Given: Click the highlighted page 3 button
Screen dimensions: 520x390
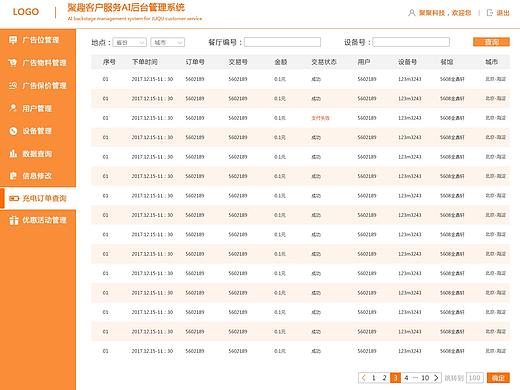Looking at the screenshot, I should [395, 378].
